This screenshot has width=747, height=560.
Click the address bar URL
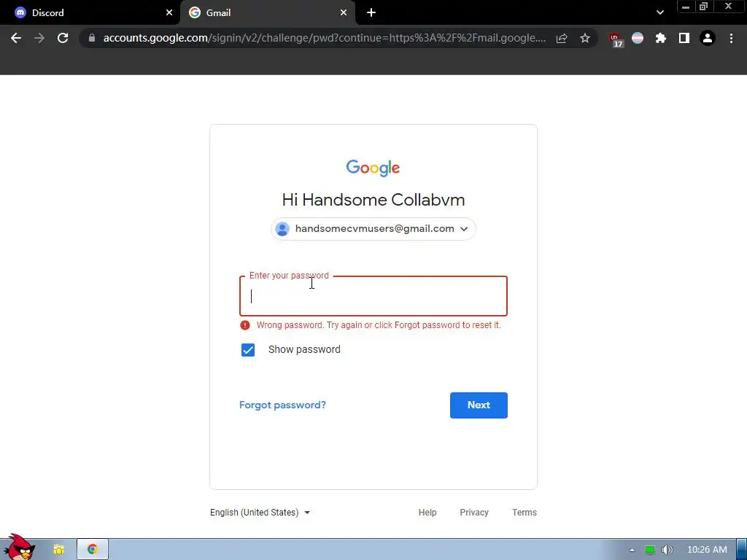tap(324, 38)
